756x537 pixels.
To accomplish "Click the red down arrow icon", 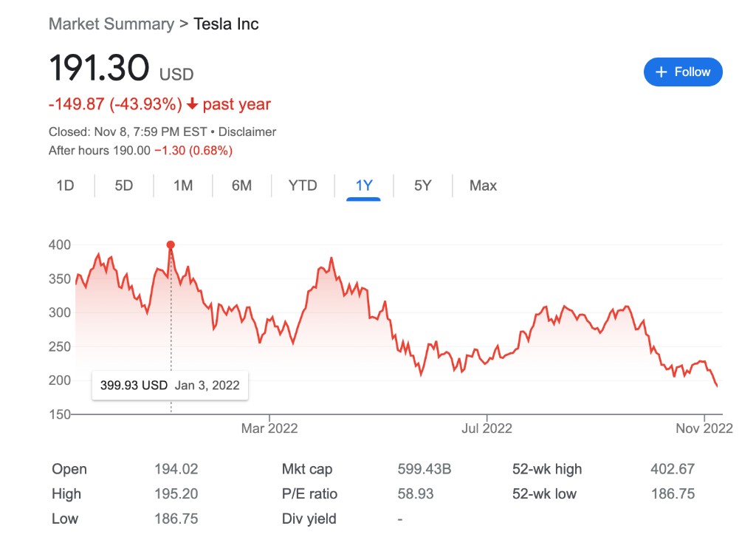I will pos(192,105).
